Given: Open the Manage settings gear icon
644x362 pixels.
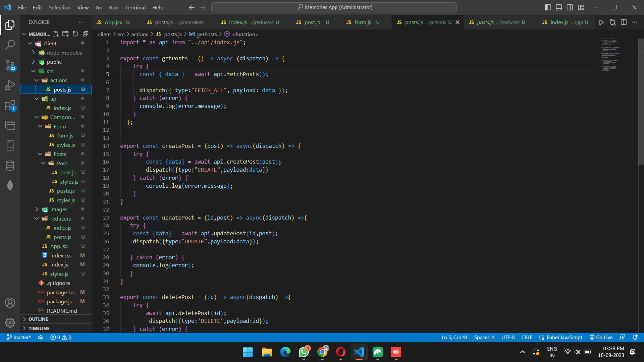Looking at the screenshot, I should coord(10,322).
